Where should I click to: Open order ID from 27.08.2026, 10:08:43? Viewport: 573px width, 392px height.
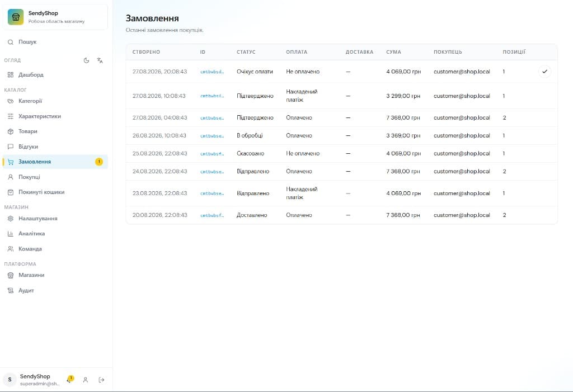(212, 96)
